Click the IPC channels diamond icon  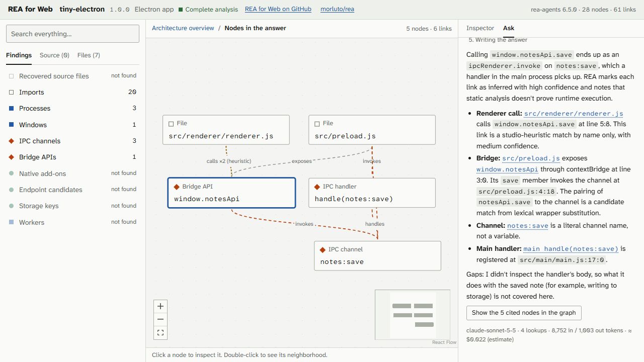click(12, 141)
